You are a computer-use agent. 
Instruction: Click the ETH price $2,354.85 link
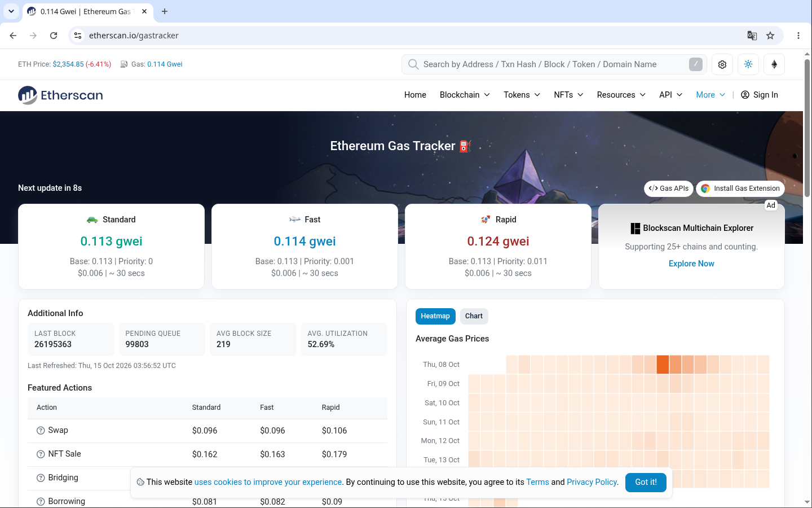(x=68, y=64)
